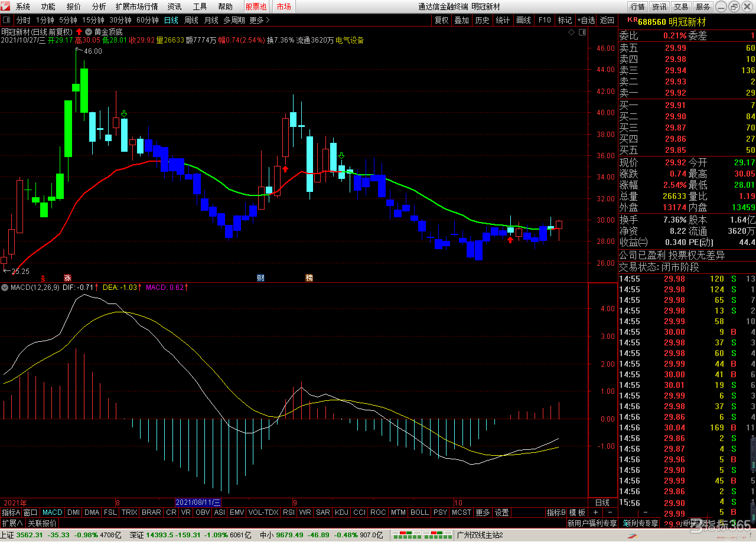Click the 服务 button at top right
This screenshot has width=756, height=542.
703,7
